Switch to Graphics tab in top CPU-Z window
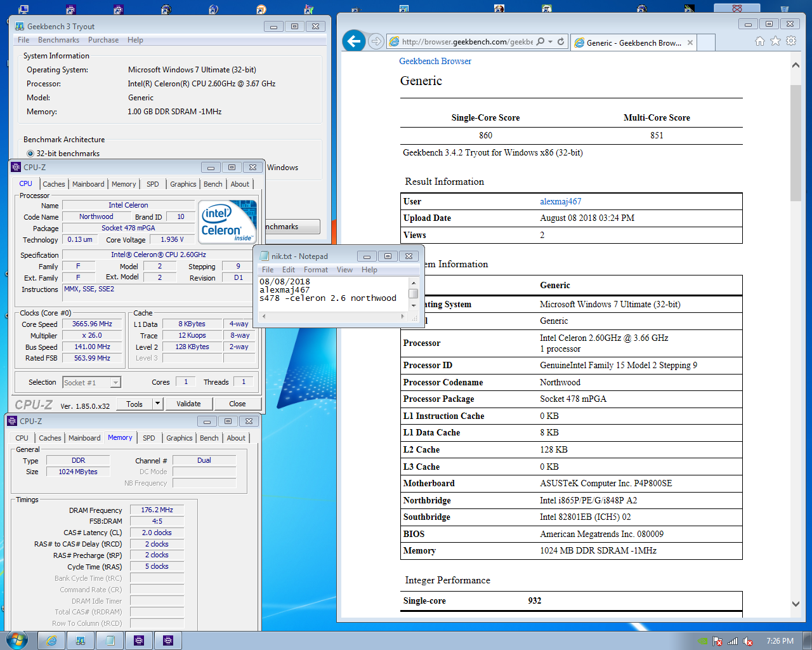This screenshot has height=650, width=812. tap(183, 184)
